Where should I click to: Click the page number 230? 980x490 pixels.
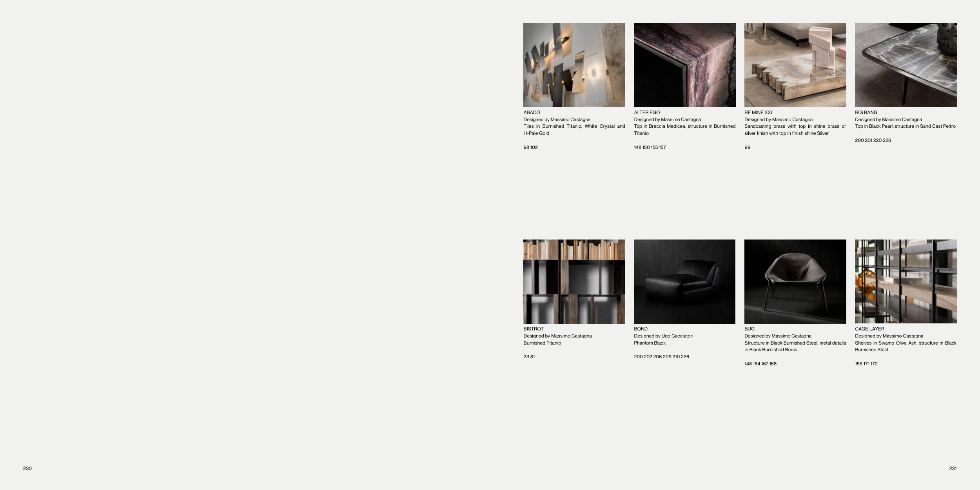click(27, 468)
